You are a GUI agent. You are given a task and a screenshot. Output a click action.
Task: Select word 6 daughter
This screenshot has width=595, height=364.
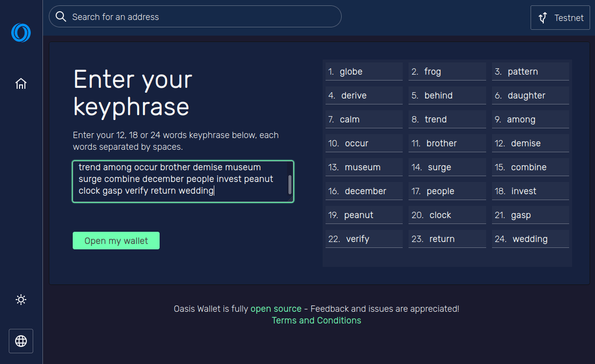[x=531, y=96]
